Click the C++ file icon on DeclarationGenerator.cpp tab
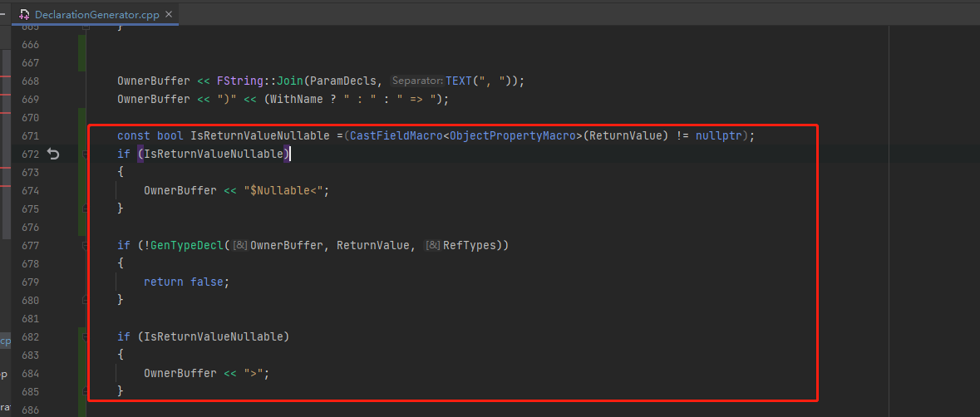 point(25,14)
